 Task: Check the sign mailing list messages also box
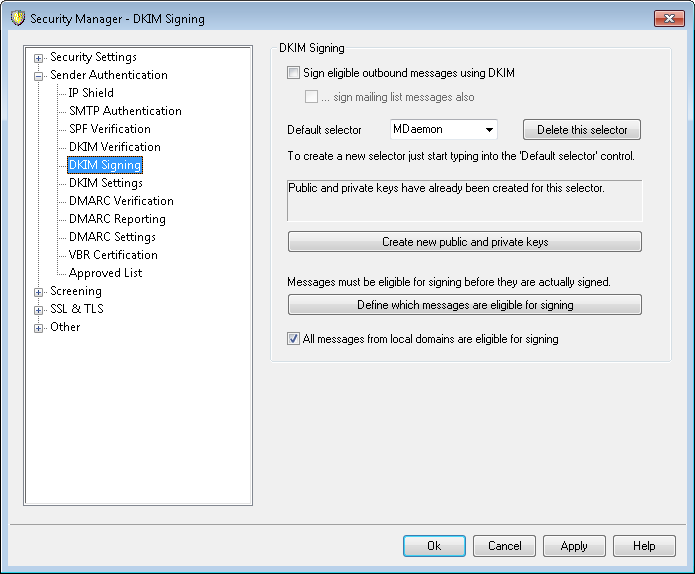pyautogui.click(x=311, y=97)
